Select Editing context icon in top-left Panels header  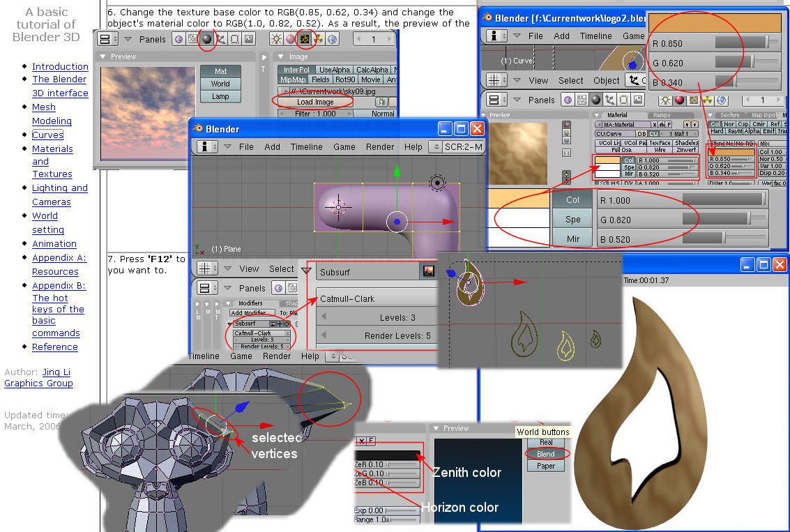(235, 39)
